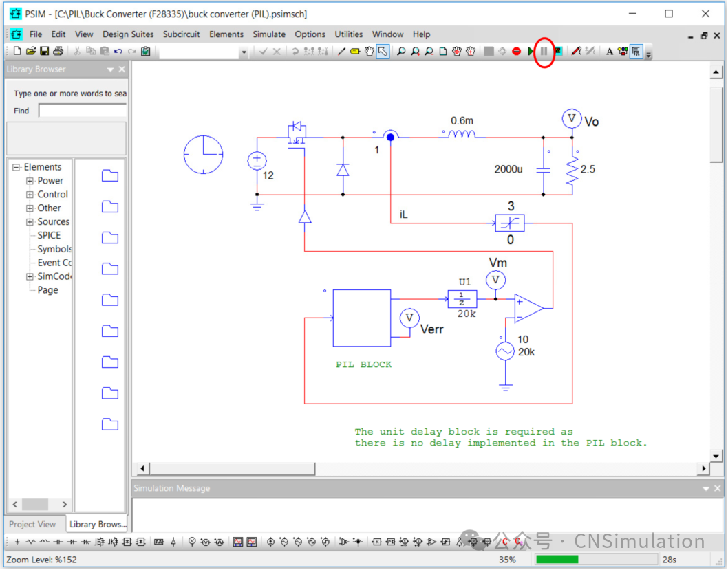728x570 pixels.
Task: Insert a text label using the A icon
Action: [x=610, y=51]
